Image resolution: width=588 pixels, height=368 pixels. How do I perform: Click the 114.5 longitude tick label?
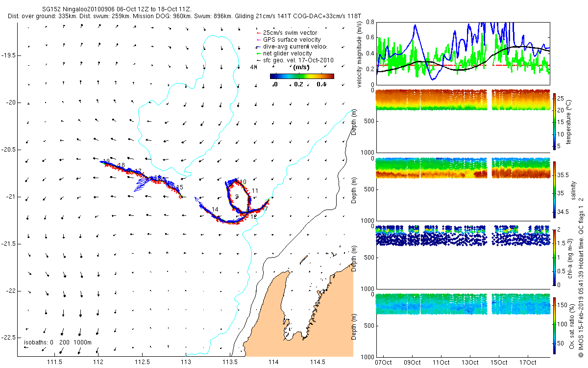(x=318, y=363)
